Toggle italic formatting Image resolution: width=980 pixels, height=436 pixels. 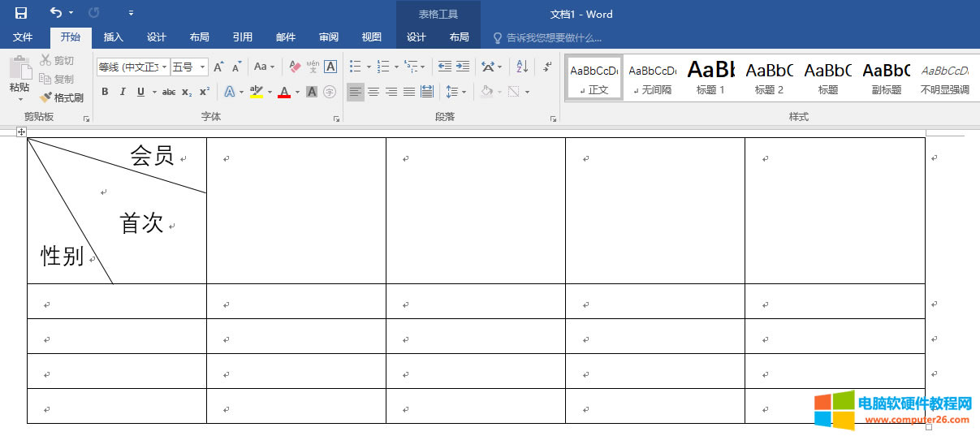(x=123, y=92)
